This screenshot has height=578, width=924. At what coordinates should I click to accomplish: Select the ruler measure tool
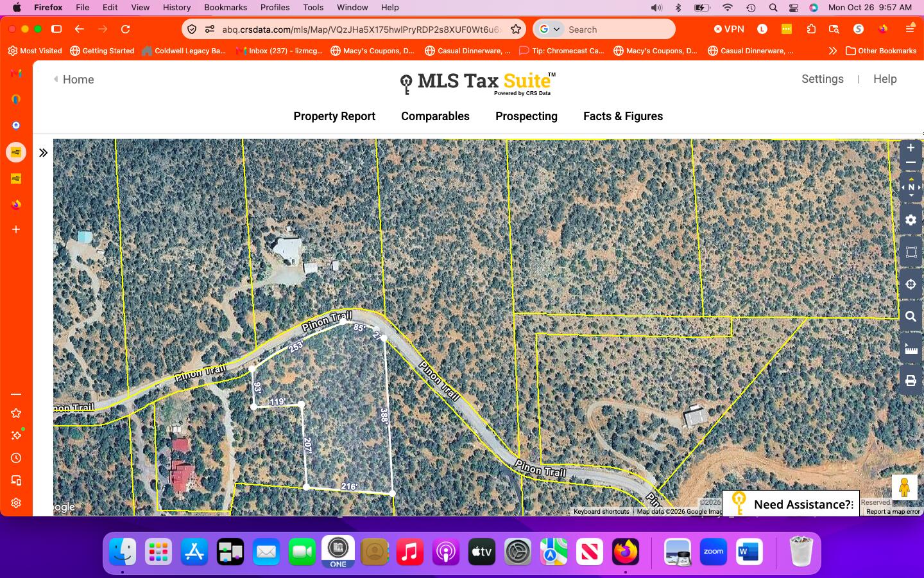[x=911, y=349]
